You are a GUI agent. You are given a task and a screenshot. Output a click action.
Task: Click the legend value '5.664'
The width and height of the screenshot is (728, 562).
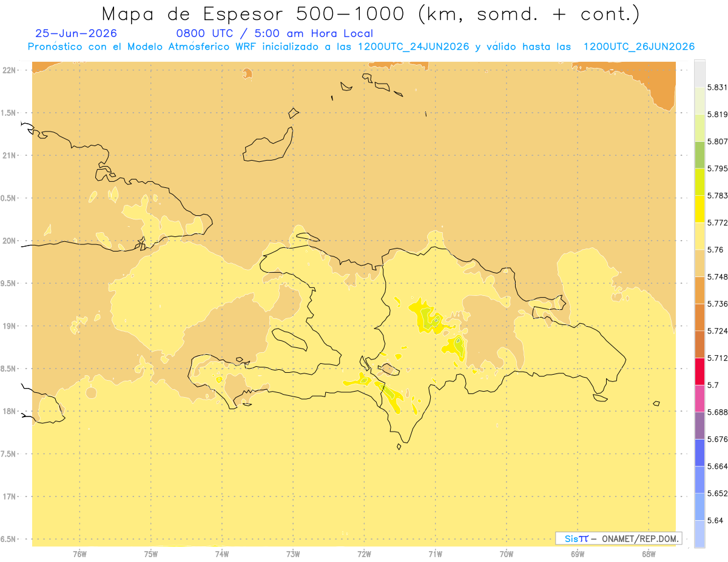(717, 466)
